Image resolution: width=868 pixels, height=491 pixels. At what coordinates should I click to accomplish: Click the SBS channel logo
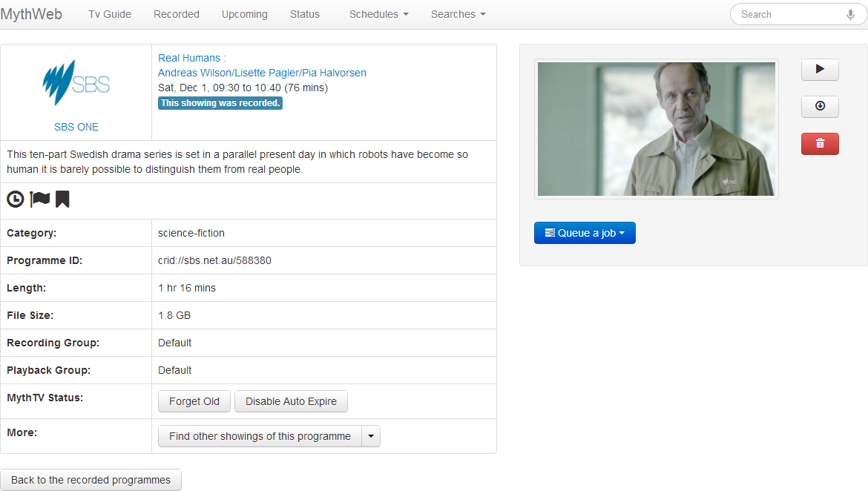pos(76,82)
